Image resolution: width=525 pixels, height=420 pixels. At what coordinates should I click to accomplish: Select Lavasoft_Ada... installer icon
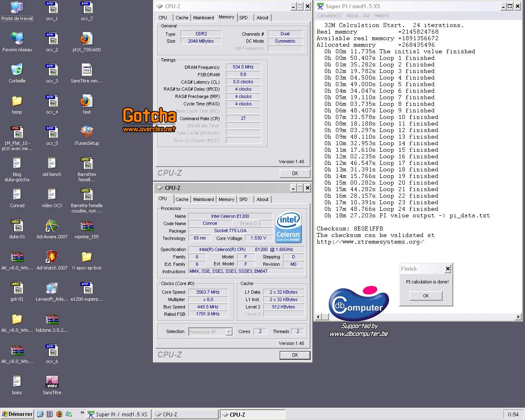(x=52, y=292)
